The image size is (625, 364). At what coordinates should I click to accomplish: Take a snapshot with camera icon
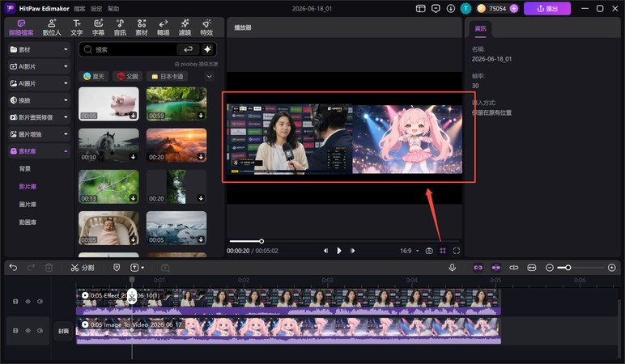pos(429,251)
